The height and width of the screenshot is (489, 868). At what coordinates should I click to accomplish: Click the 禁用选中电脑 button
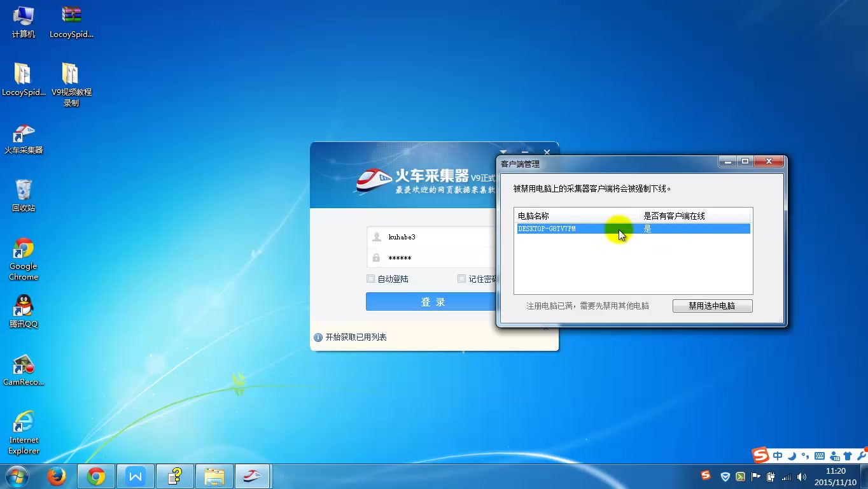[712, 306]
